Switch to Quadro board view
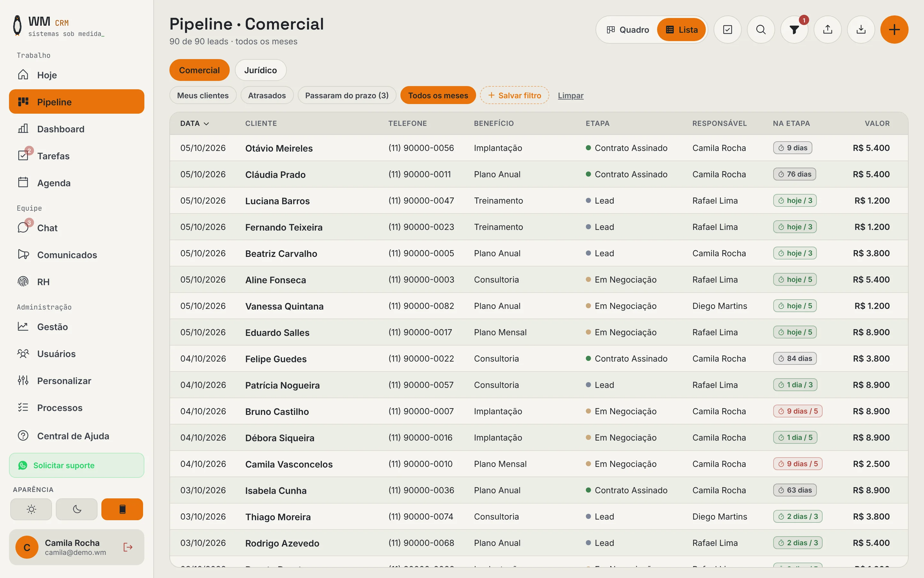The height and width of the screenshot is (578, 924). 628,30
